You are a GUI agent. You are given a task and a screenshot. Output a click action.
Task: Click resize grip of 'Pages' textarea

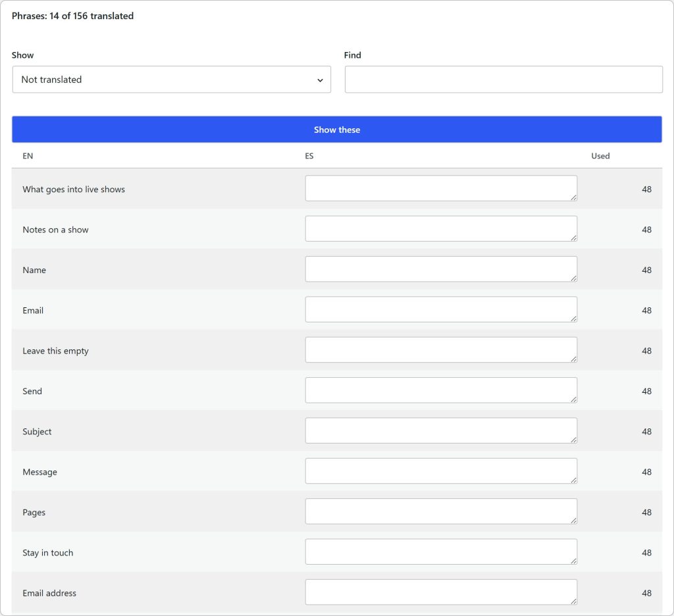(574, 521)
